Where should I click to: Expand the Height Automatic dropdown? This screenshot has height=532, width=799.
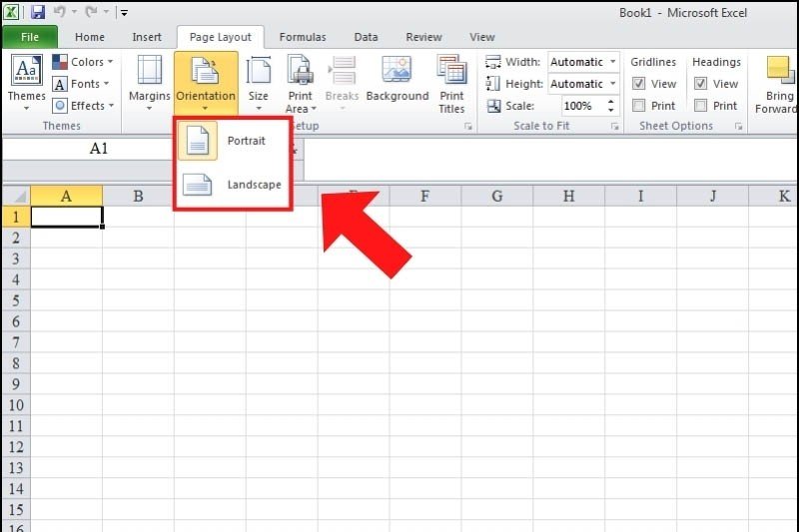coord(612,84)
